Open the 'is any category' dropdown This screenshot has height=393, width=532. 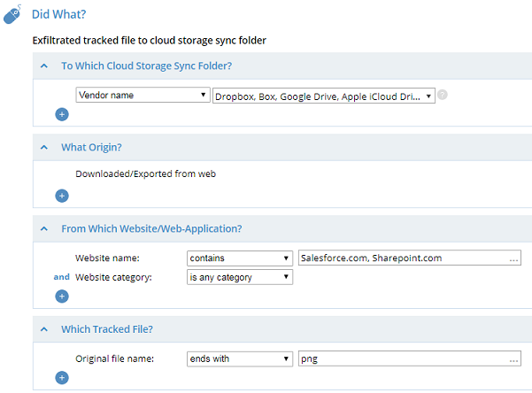[239, 277]
